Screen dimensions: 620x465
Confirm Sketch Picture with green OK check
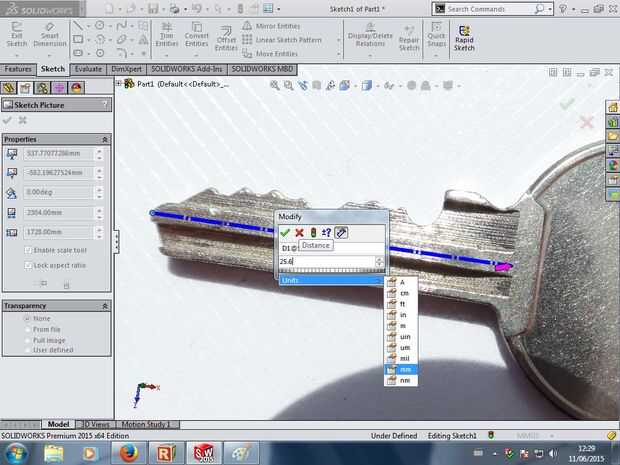[x=7, y=120]
